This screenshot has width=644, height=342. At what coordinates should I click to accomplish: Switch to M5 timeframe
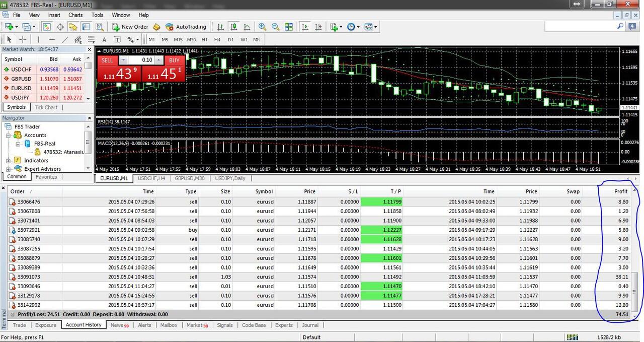165,39
